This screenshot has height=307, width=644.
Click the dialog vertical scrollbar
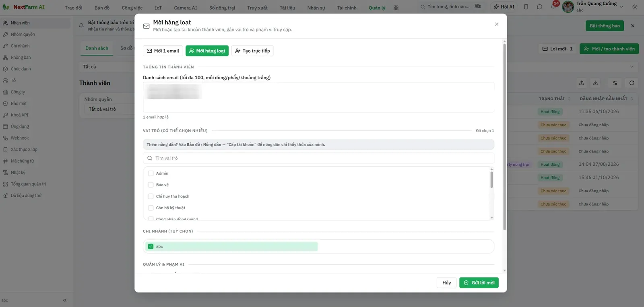tap(504, 137)
